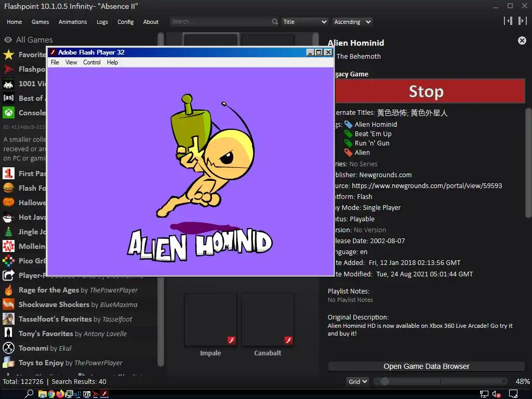This screenshot has height=399, width=532.
Task: Collapse right sidebar using toolbar panel icon
Action: pos(522,21)
